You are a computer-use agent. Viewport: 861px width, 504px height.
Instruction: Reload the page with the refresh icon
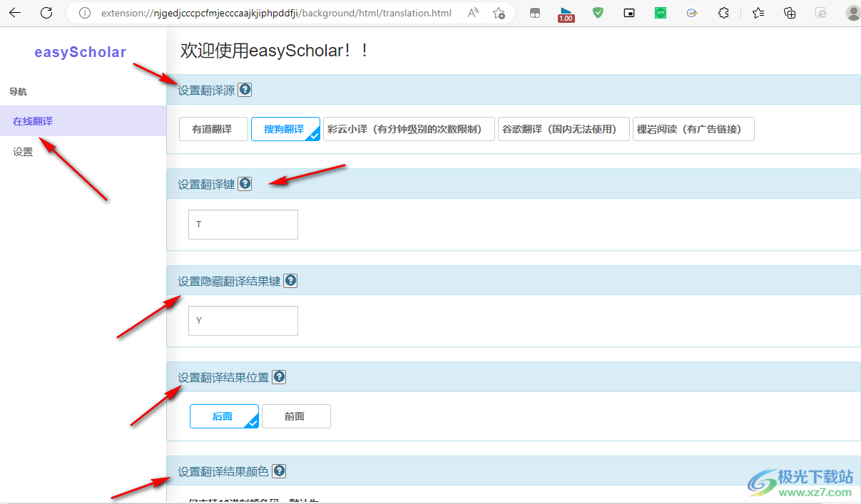(46, 13)
